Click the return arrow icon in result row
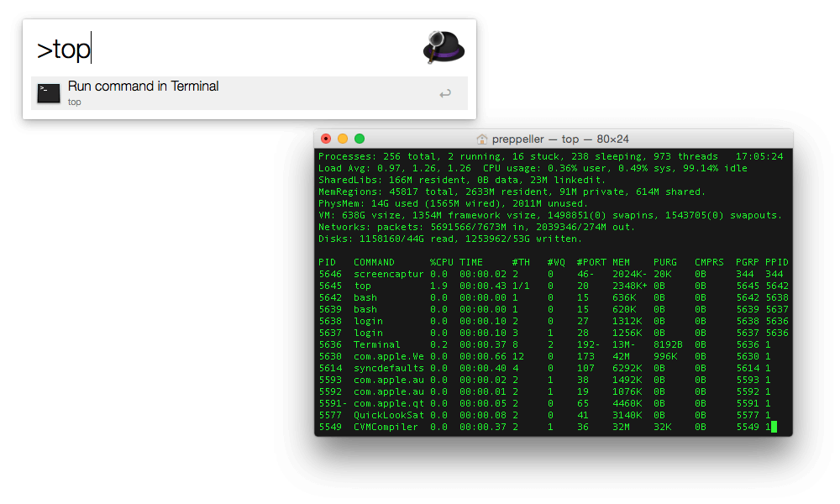Viewport: 840px width, 504px height. 445,94
